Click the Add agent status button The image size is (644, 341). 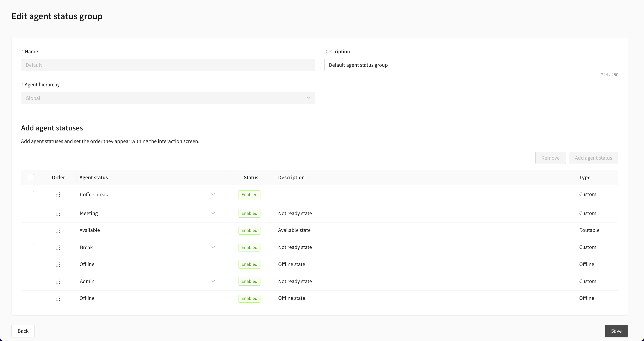point(593,158)
